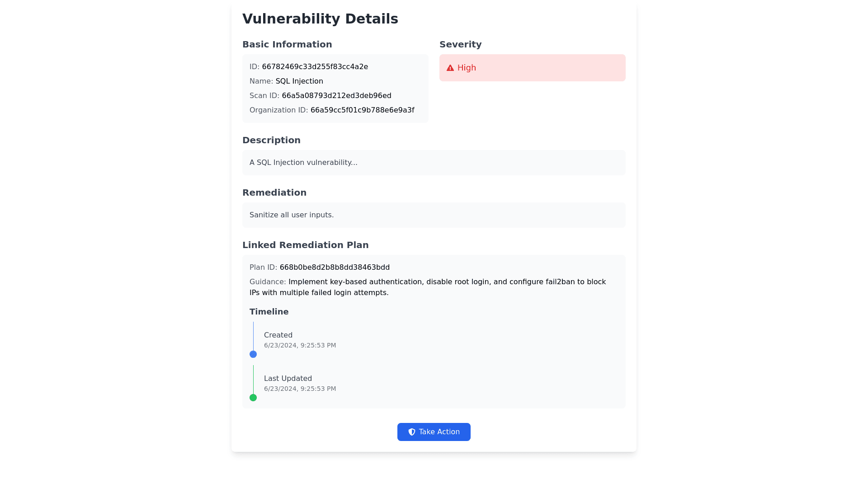Click the red warning triangle icon
The height and width of the screenshot is (488, 868).
[x=450, y=68]
